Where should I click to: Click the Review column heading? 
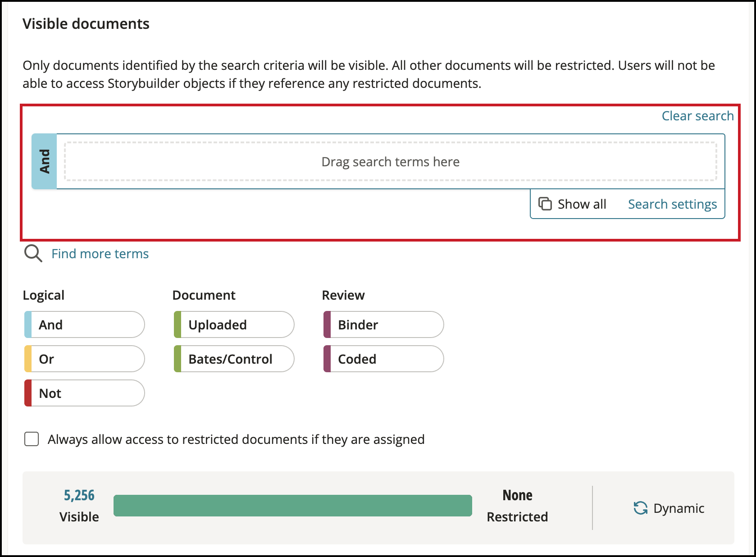[x=343, y=295]
